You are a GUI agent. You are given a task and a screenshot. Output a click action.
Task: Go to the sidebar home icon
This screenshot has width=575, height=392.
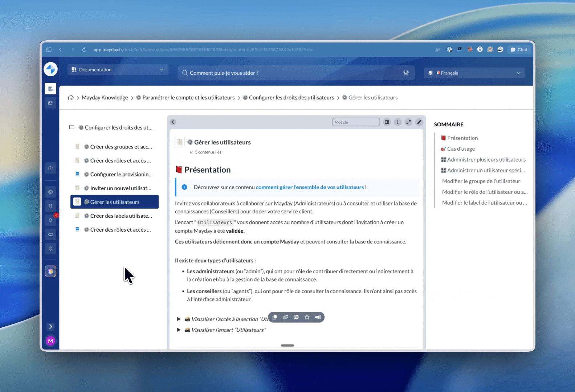pyautogui.click(x=50, y=168)
